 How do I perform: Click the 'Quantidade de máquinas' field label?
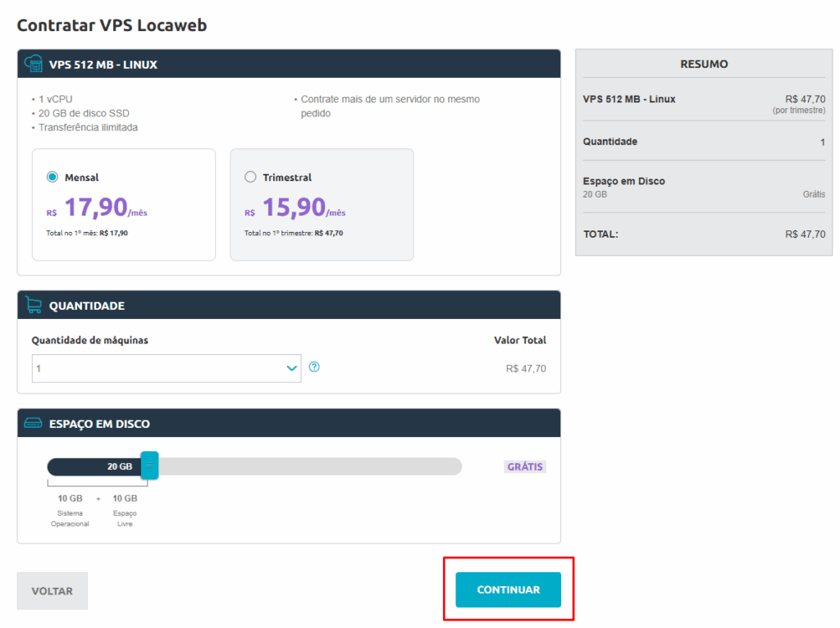[x=90, y=340]
